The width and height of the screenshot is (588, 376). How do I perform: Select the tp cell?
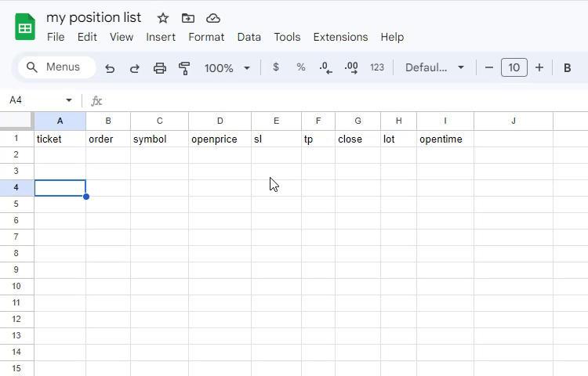[318, 139]
